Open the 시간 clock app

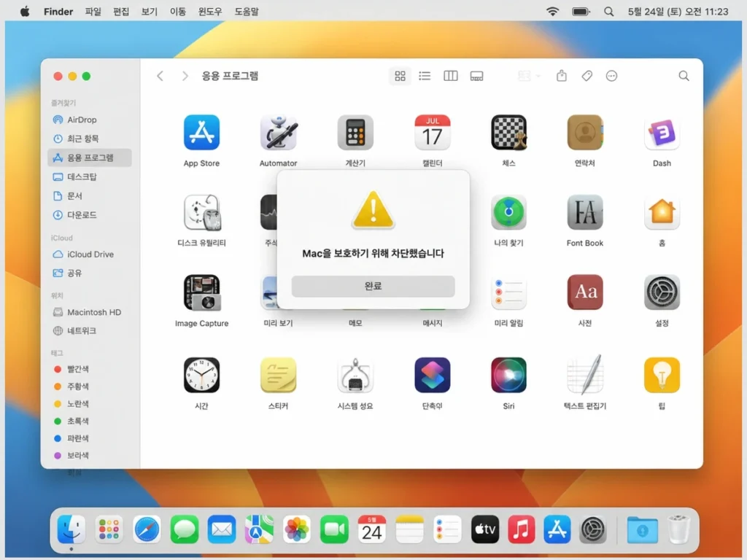click(x=201, y=376)
